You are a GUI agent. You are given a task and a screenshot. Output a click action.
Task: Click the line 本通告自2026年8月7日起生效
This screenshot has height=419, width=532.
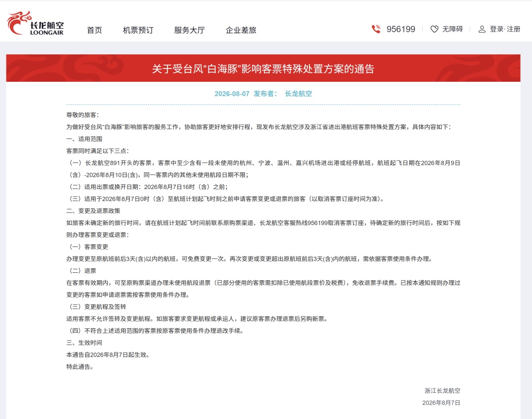108,355
